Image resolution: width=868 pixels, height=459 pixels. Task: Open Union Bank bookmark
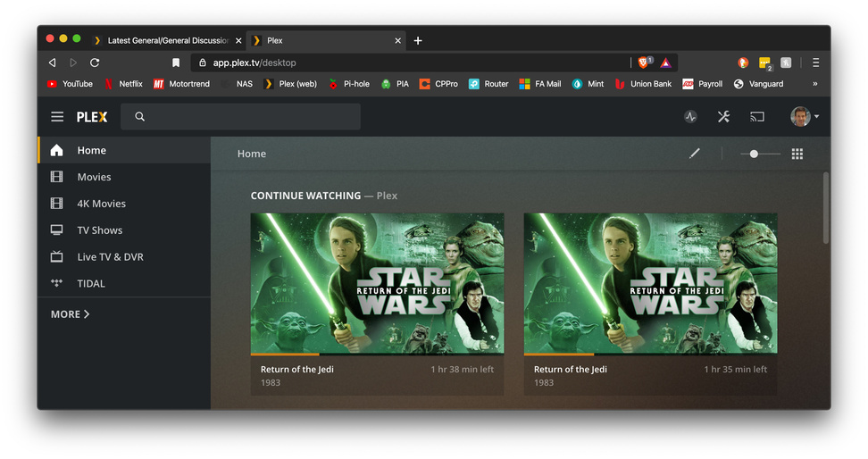(x=643, y=84)
